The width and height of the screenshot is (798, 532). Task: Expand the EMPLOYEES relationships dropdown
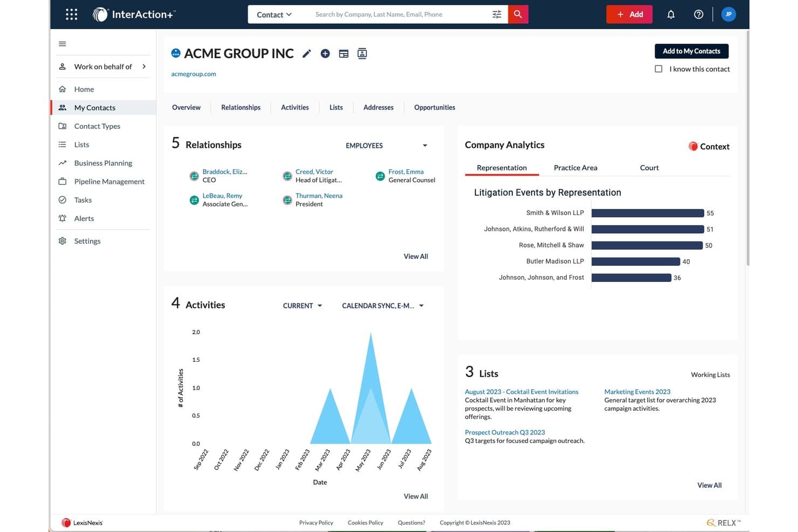coord(387,146)
